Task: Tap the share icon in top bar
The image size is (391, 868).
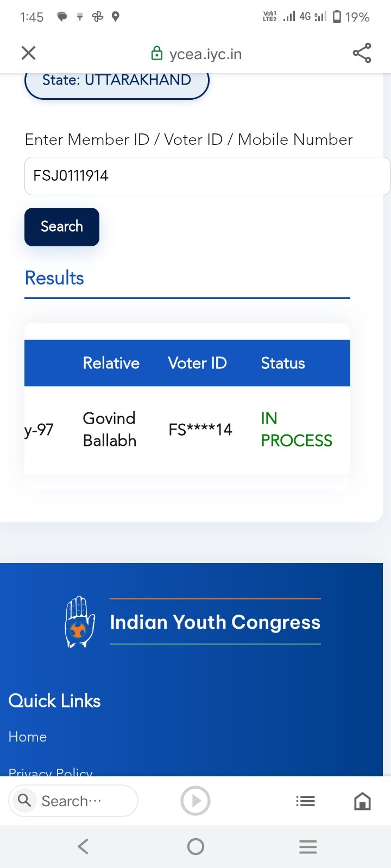Action: (x=362, y=53)
